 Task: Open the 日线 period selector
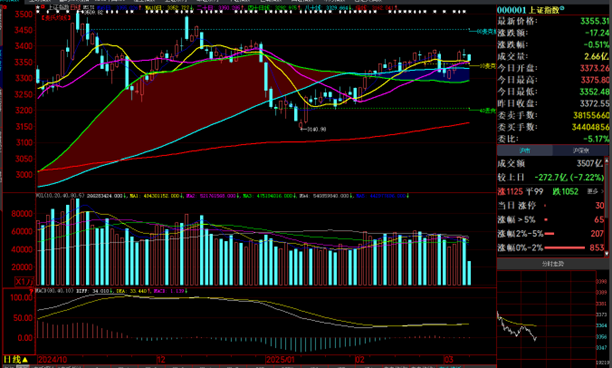coord(16,359)
